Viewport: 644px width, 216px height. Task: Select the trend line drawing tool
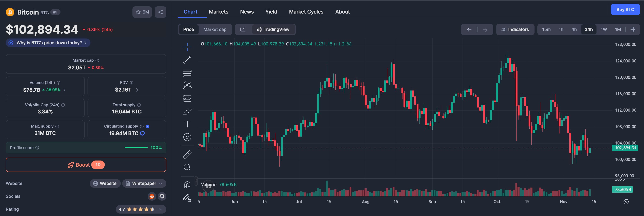(187, 60)
